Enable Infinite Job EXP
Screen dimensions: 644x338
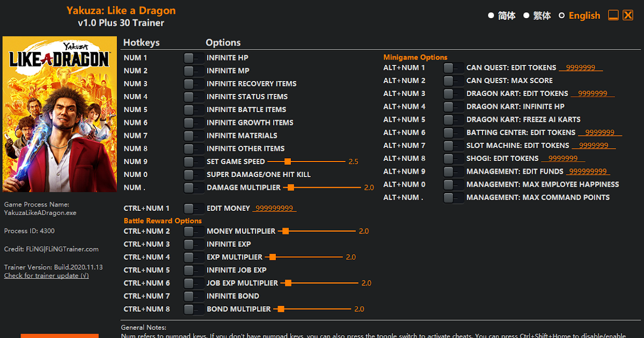tap(194, 270)
